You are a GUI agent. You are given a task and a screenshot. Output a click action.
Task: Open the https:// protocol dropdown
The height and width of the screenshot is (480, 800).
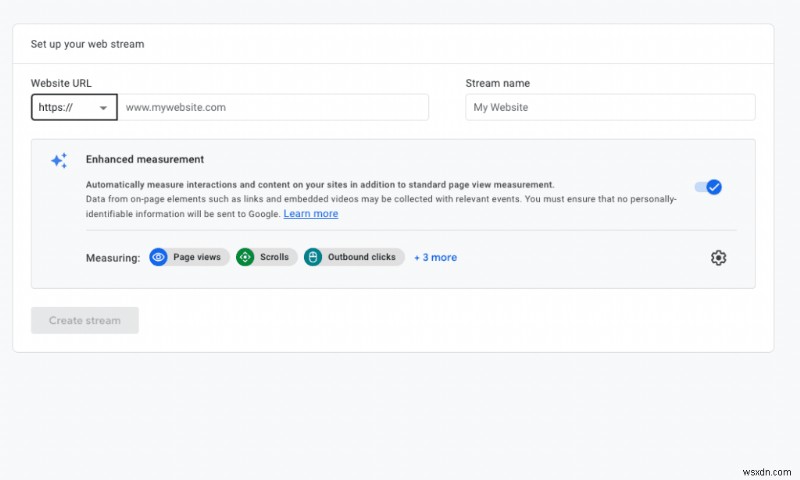click(x=74, y=107)
